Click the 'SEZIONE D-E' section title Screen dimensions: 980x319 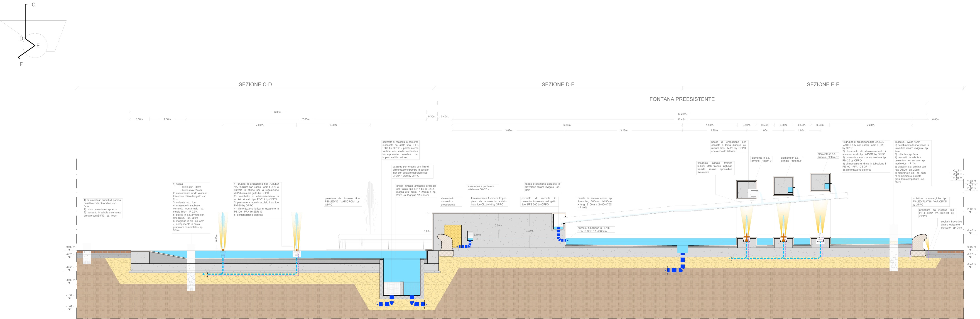[x=558, y=84]
